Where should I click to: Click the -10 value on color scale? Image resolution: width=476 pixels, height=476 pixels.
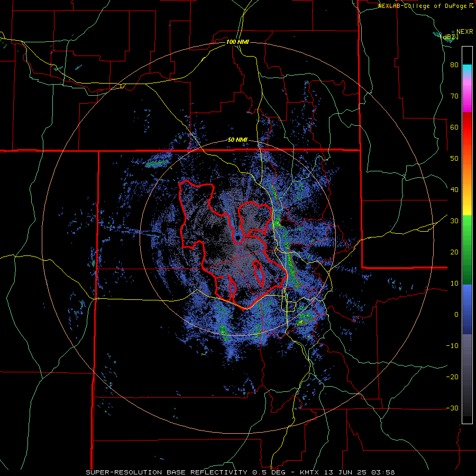pos(452,346)
